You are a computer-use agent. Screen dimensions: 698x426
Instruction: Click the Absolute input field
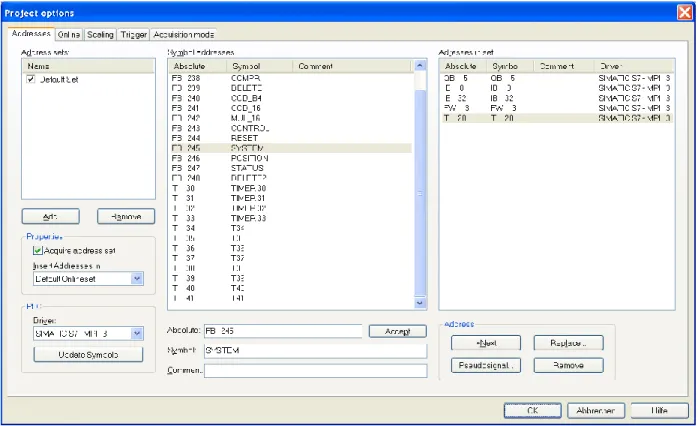[283, 331]
